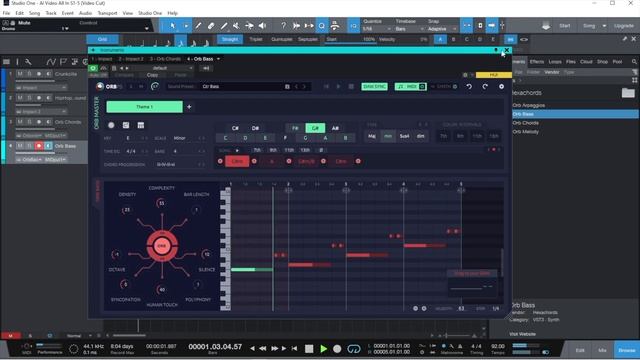640x360 pixels.
Task: Select Orb Melody in browser list
Action: [525, 132]
